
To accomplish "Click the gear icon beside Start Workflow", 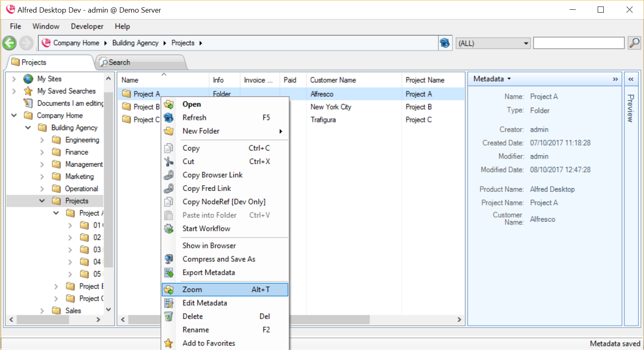I will pos(169,229).
